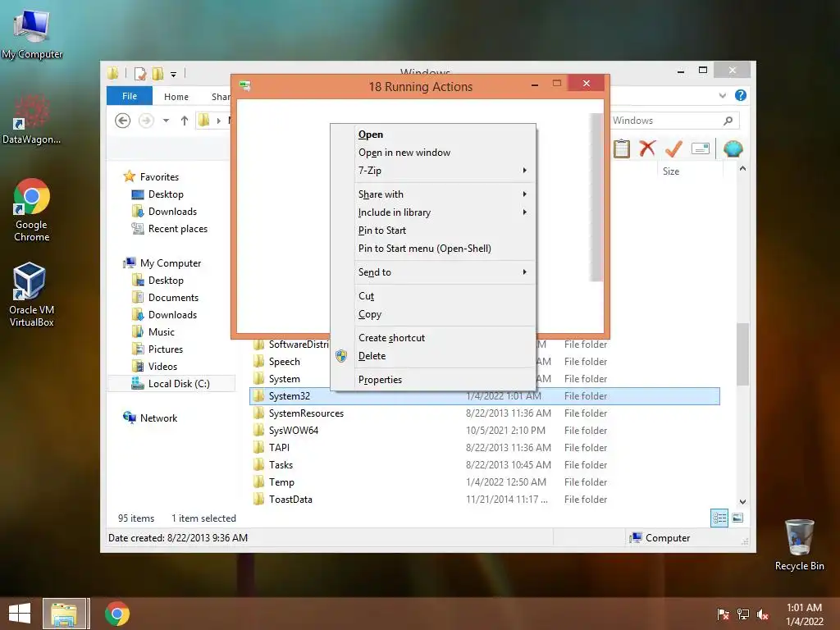
Task: Click the network tray icon
Action: [x=743, y=614]
